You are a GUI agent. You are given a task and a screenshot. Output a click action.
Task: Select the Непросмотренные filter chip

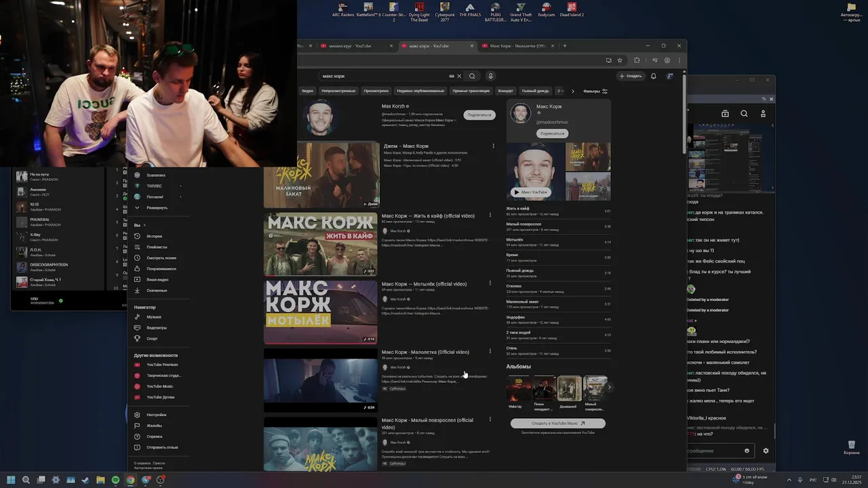coord(338,91)
